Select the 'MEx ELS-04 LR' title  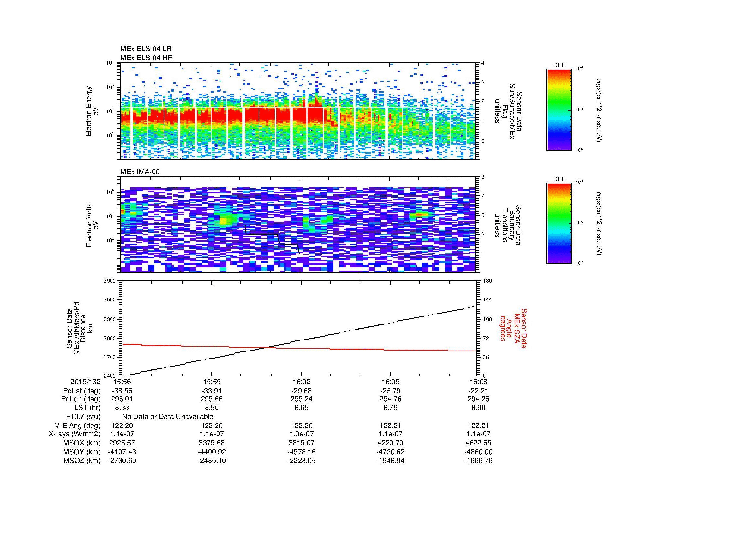click(146, 49)
